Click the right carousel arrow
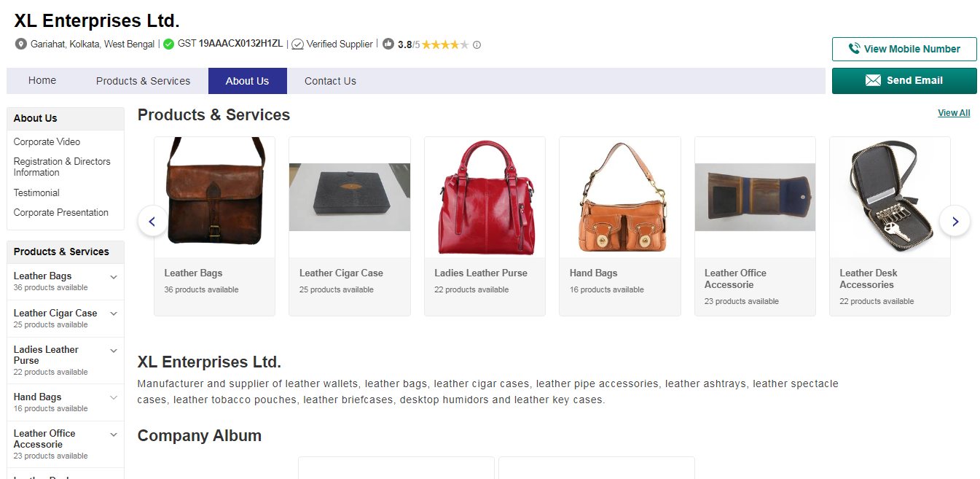 tap(954, 221)
